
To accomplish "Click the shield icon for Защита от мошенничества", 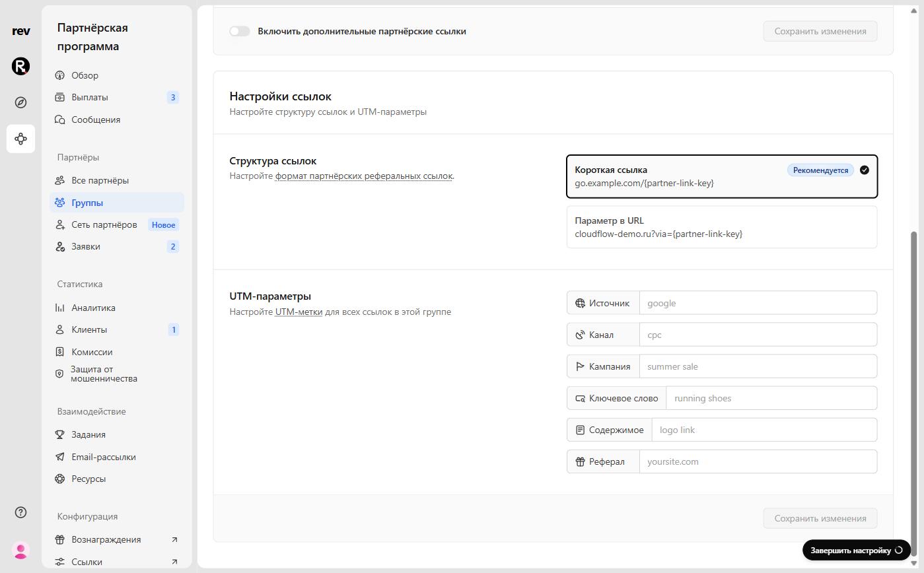I will tap(59, 374).
